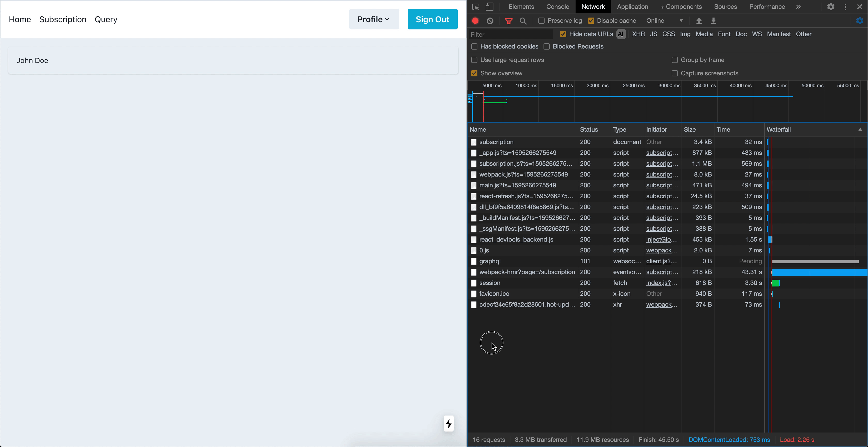Click the network Filter text field

pyautogui.click(x=511, y=34)
